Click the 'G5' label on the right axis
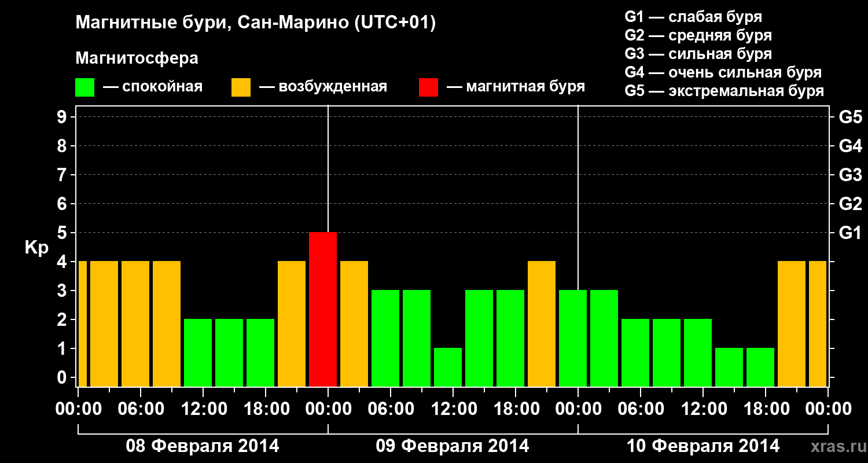This screenshot has width=868, height=463. pos(850,117)
